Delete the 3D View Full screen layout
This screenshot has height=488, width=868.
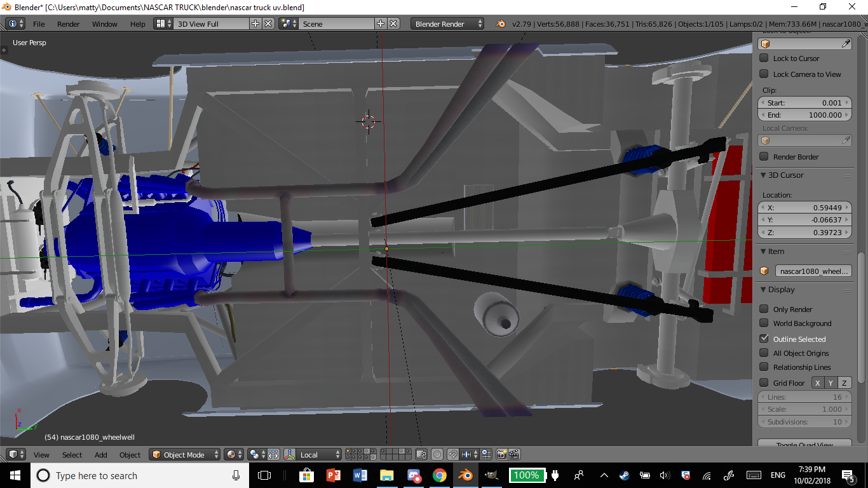click(268, 24)
